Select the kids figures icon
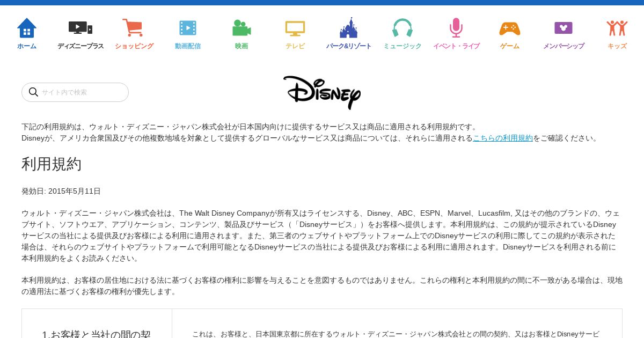 pos(617,28)
